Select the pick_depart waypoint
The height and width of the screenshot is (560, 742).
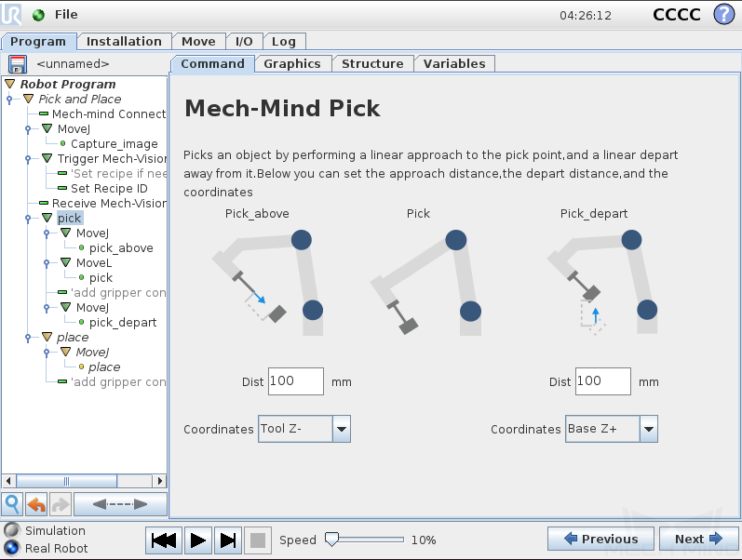123,322
